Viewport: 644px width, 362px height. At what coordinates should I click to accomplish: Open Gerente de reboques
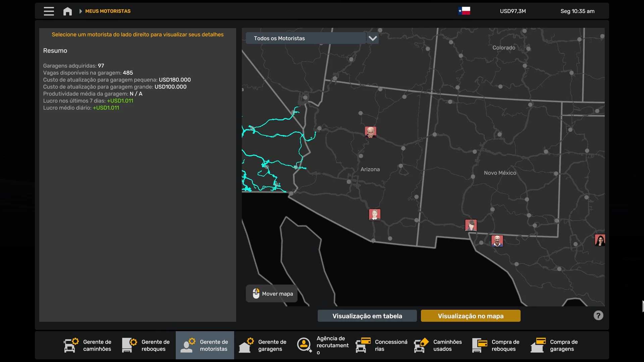coord(146,345)
